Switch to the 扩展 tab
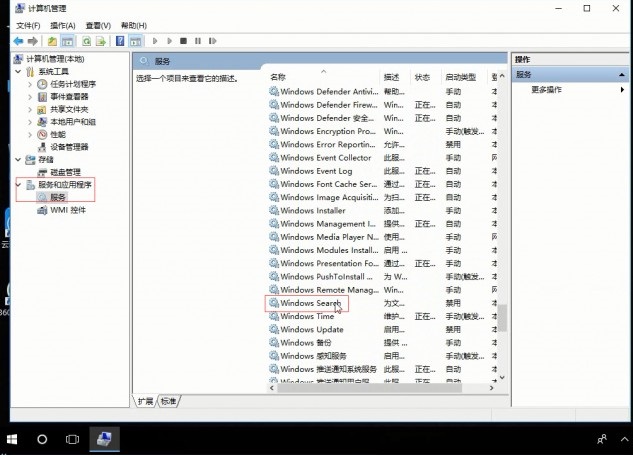 (x=145, y=401)
